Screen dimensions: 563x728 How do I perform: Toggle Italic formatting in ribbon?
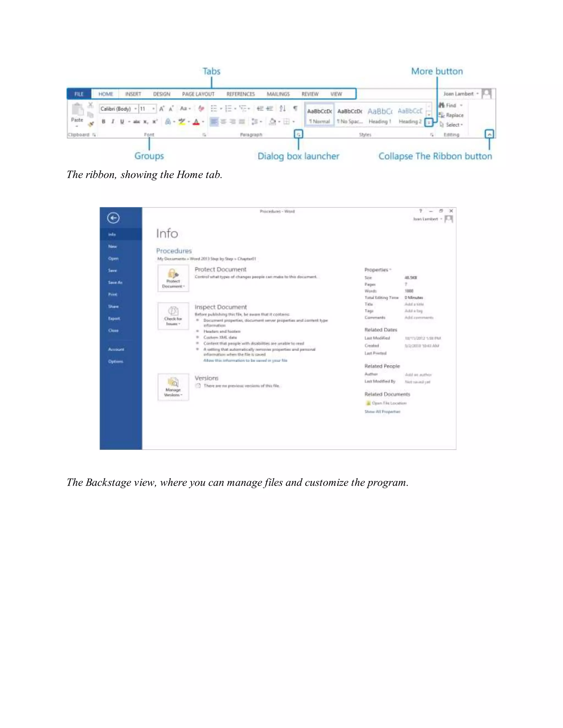pyautogui.click(x=113, y=122)
